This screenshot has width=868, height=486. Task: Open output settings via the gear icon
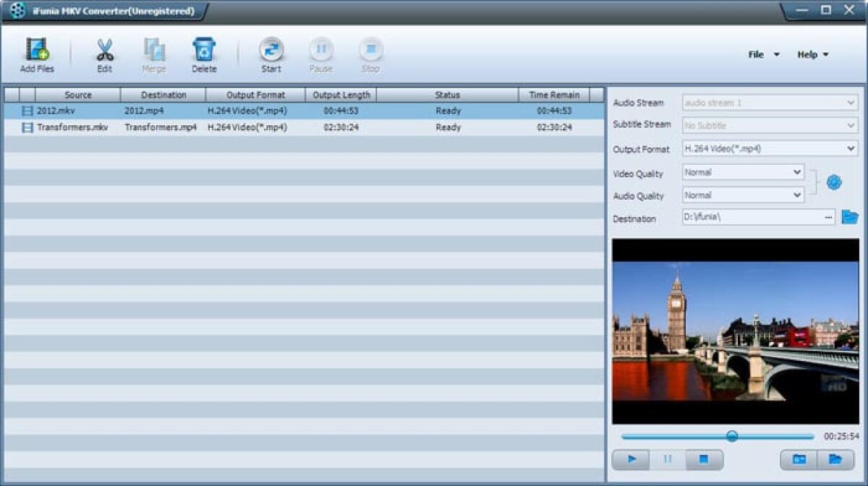(833, 183)
